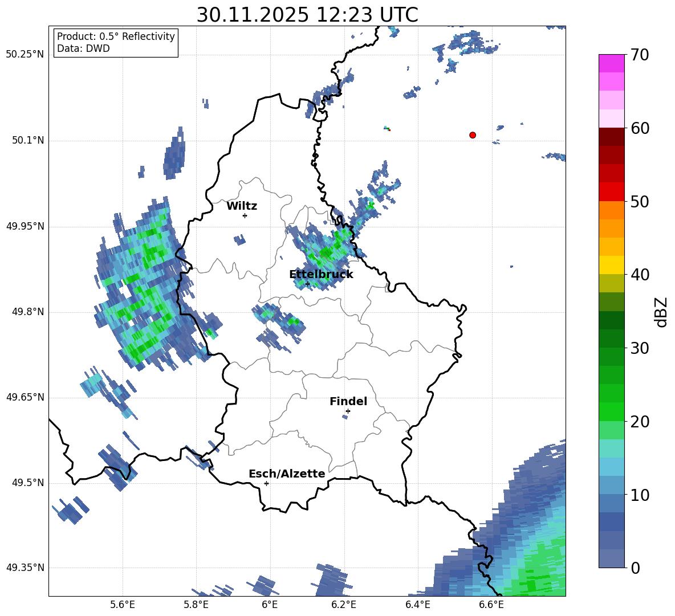
Task: Click the dark red band just below 60
Action: point(611,137)
